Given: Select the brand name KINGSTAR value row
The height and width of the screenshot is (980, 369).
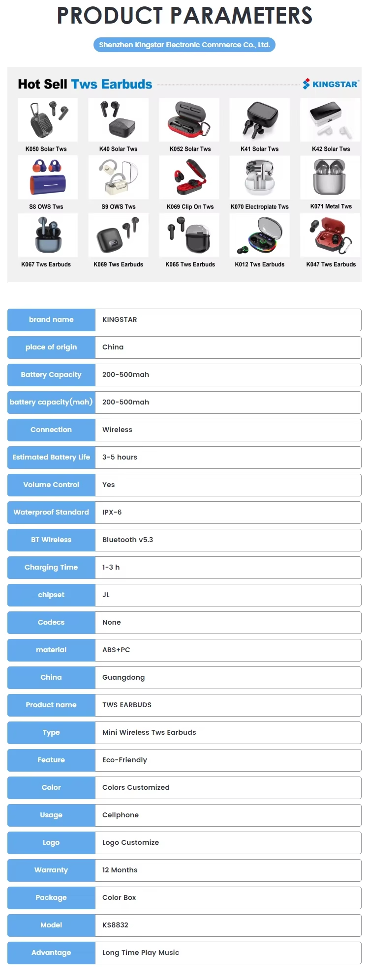Looking at the screenshot, I should coord(228,319).
